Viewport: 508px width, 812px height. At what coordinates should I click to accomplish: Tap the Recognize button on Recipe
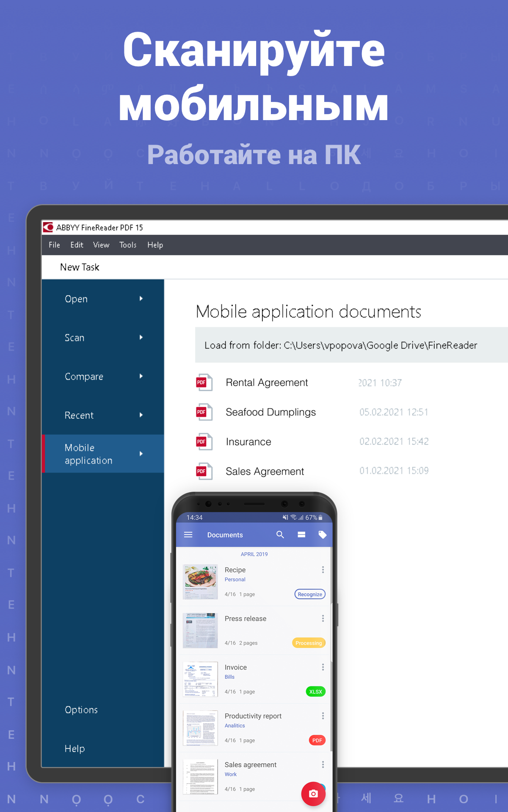pyautogui.click(x=310, y=594)
